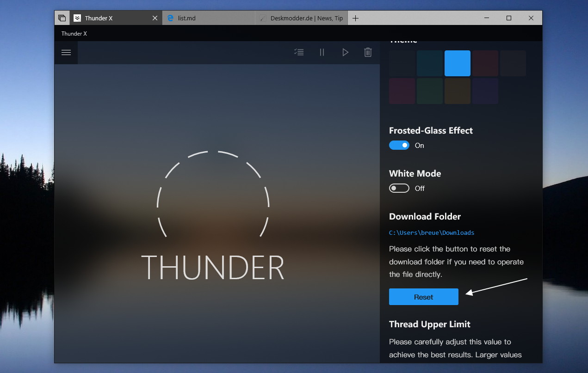Start downloads with the play icon
This screenshot has height=373, width=588.
coord(345,52)
